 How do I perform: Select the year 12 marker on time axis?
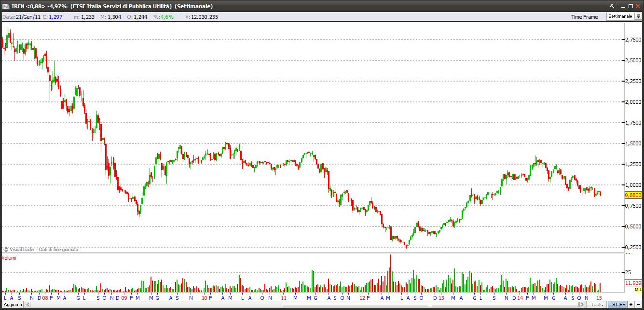[363, 298]
